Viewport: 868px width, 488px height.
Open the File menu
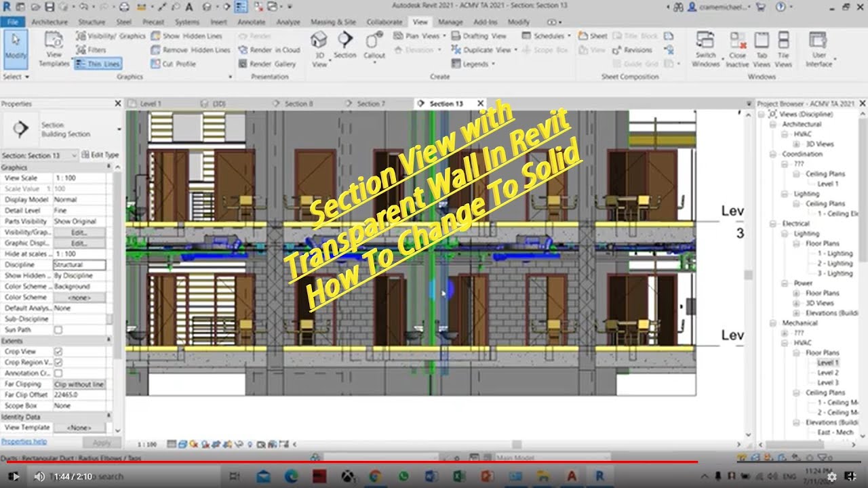[12, 22]
